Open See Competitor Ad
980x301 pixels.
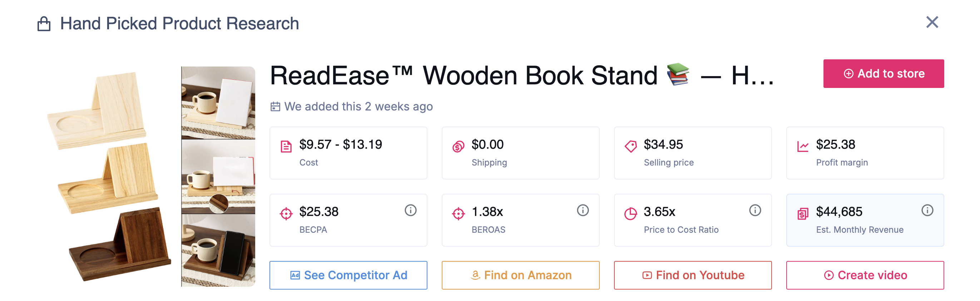pyautogui.click(x=348, y=275)
